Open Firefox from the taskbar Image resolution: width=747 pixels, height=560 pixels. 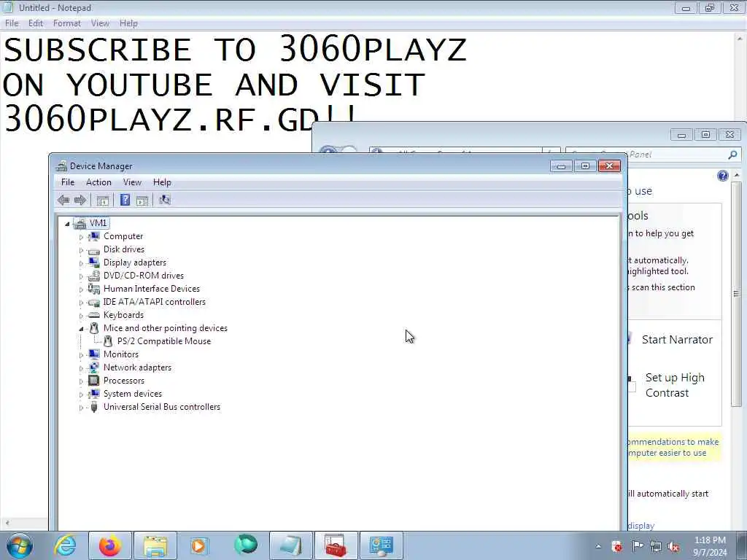point(110,545)
